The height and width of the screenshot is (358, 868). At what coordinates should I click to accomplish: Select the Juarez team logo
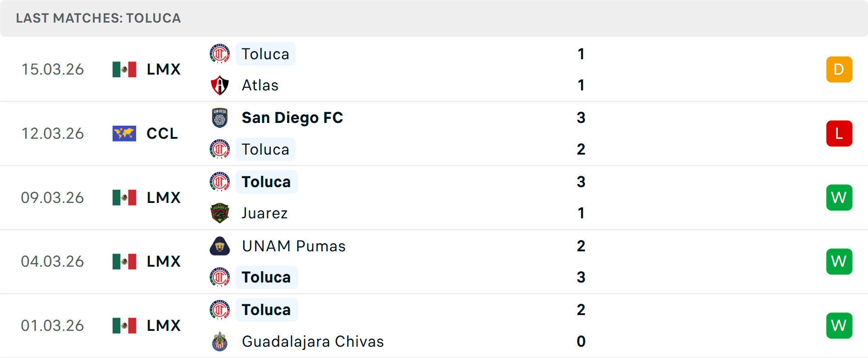pyautogui.click(x=220, y=213)
